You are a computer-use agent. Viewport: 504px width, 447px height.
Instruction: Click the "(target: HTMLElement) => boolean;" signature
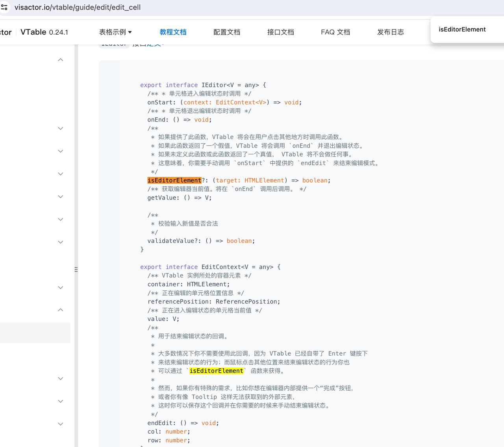(x=272, y=180)
